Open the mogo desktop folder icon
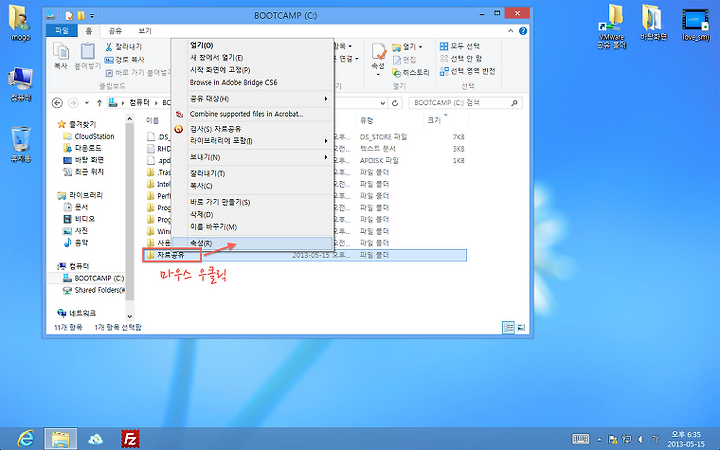Viewport: 720px width, 450px height. click(x=20, y=23)
